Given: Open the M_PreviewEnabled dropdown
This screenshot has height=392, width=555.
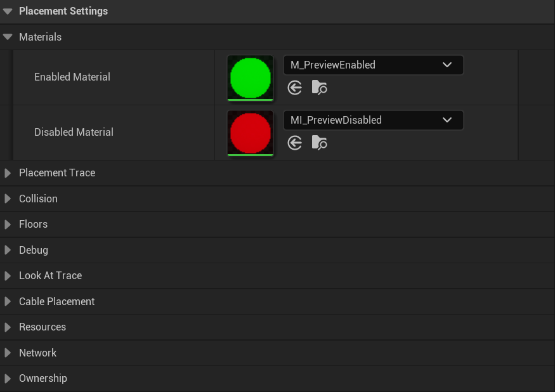Looking at the screenshot, I should tap(447, 65).
